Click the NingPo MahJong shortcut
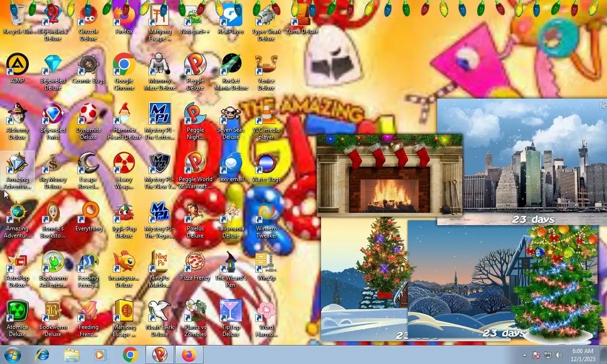 [160, 269]
